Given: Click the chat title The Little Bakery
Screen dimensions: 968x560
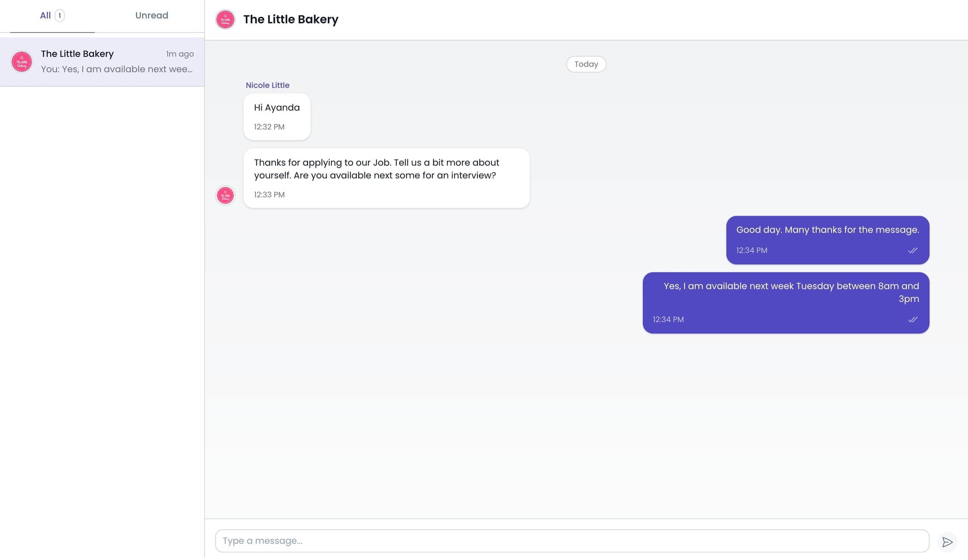Looking at the screenshot, I should point(291,19).
